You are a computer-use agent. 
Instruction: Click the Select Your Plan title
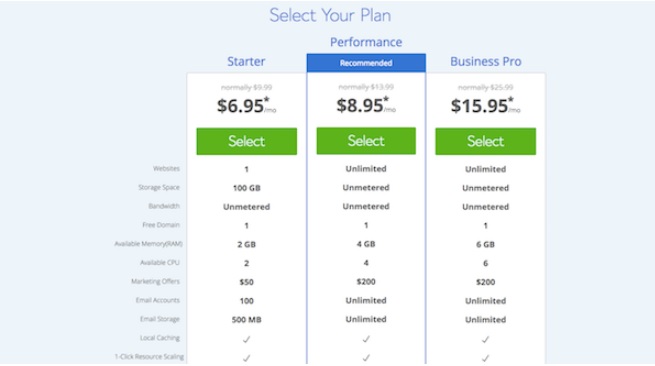pos(330,15)
